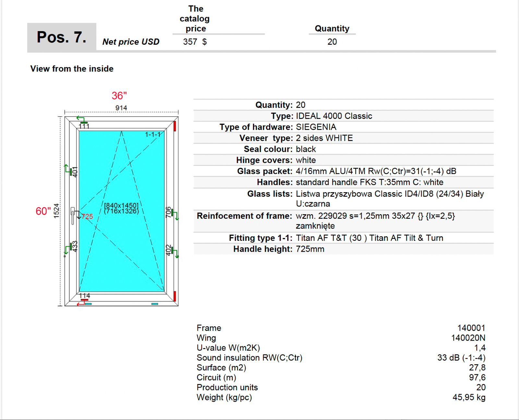Click the green hinge marker labeled 111

pyautogui.click(x=84, y=122)
